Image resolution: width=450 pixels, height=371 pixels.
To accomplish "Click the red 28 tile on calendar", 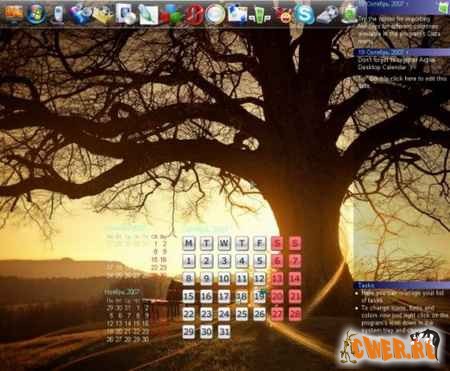I will pos(295,314).
